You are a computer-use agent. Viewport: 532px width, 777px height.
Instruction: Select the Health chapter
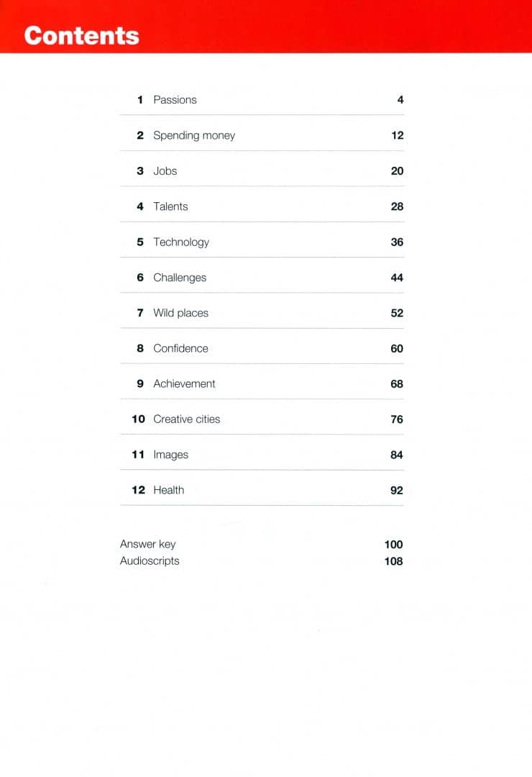(x=169, y=490)
